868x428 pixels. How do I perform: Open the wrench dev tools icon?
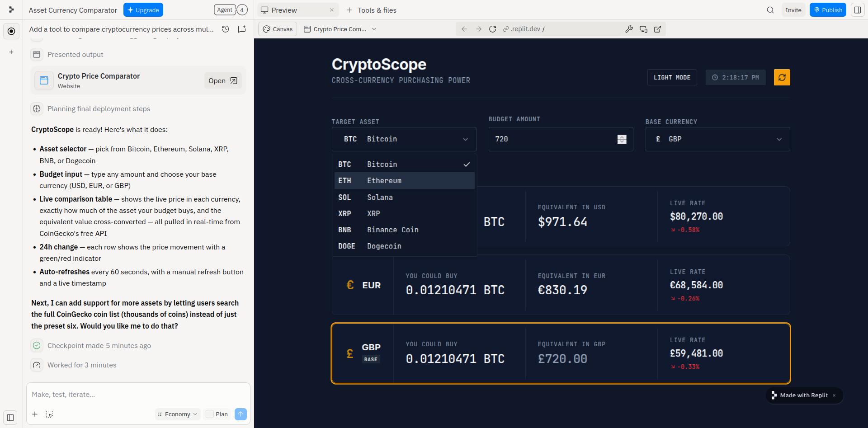[x=629, y=29]
